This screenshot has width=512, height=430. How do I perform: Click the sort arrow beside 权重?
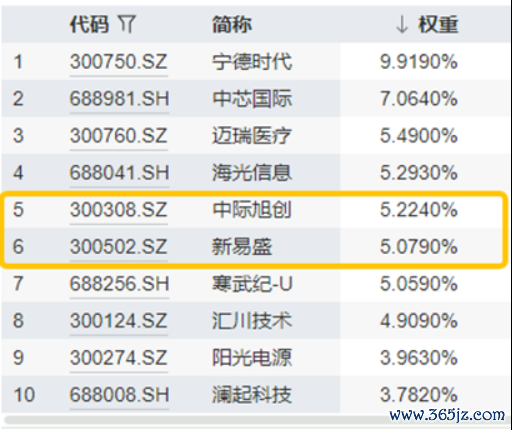[x=402, y=25]
